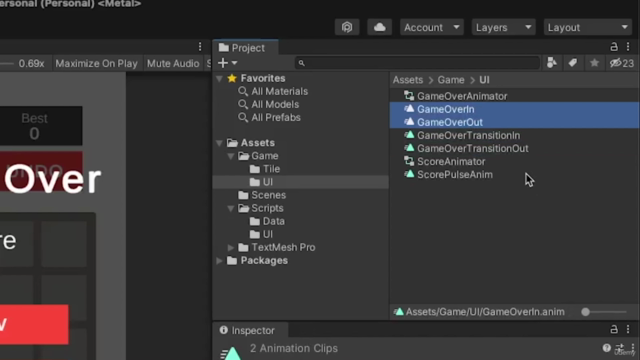640x360 pixels.
Task: Collapse the Scripts folder arrow
Action: pyautogui.click(x=231, y=208)
